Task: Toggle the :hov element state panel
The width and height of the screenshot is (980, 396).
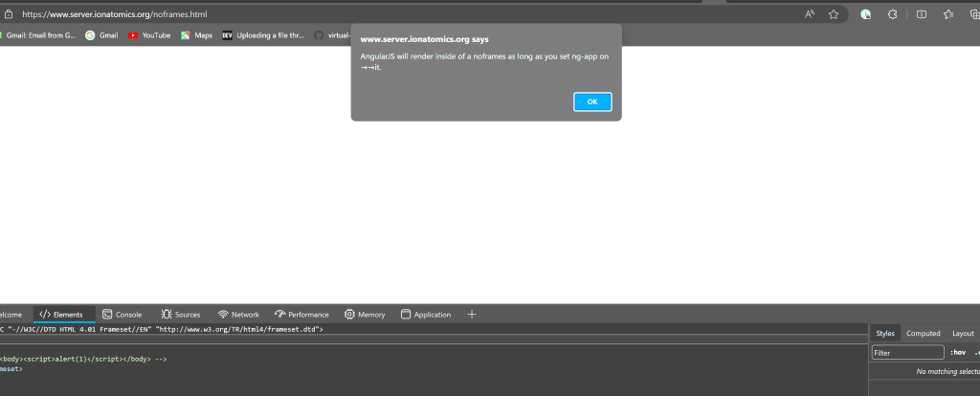Action: (958, 353)
